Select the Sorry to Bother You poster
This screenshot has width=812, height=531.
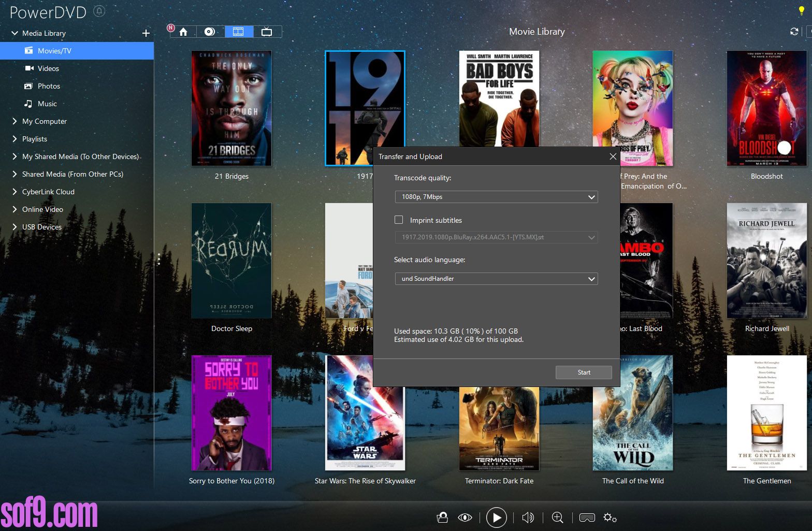coord(231,413)
